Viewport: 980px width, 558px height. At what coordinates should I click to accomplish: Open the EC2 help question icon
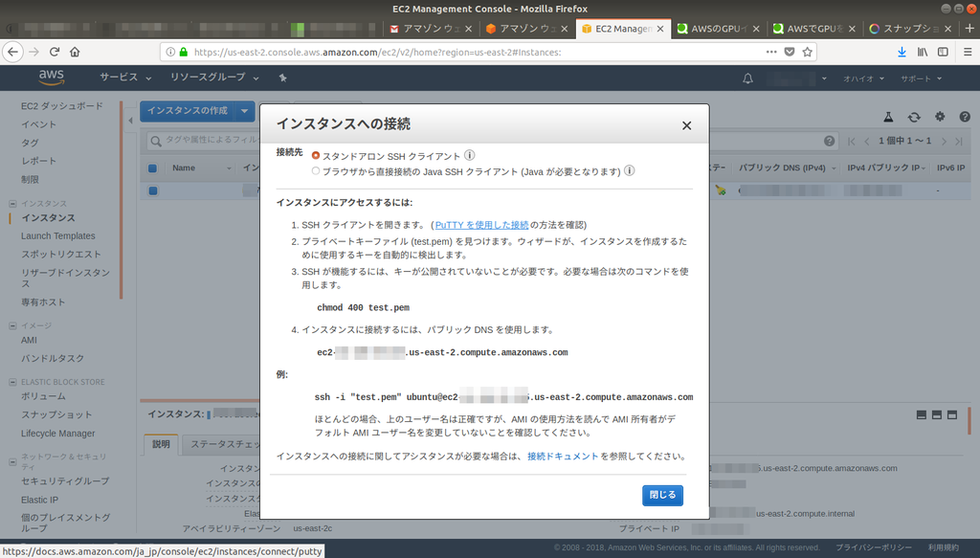[x=965, y=117]
